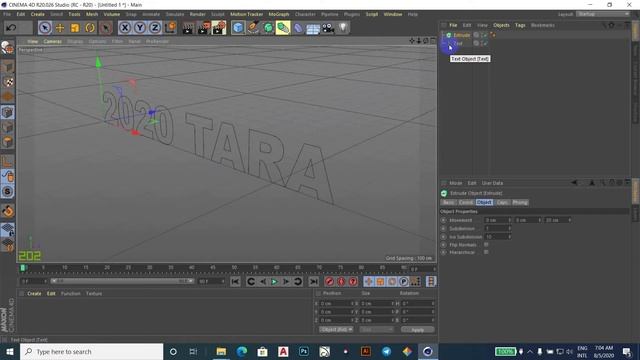Click the Apply button
The height and width of the screenshot is (360, 640).
pyautogui.click(x=418, y=329)
